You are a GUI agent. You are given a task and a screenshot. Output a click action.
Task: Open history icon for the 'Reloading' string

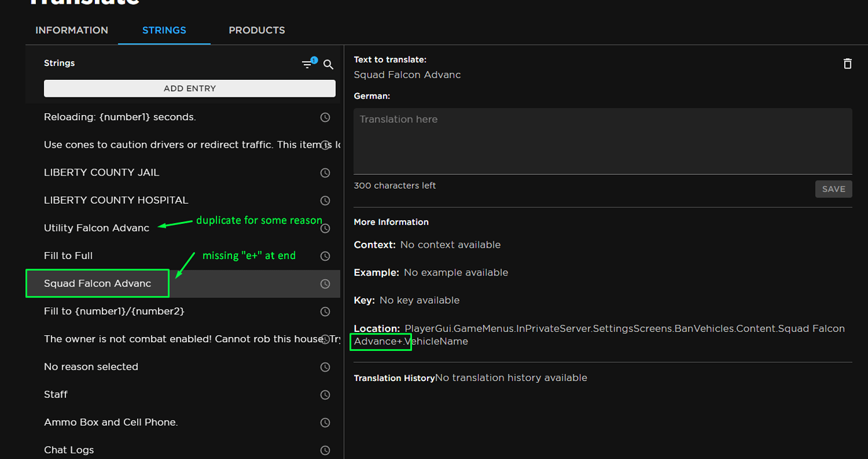[325, 117]
